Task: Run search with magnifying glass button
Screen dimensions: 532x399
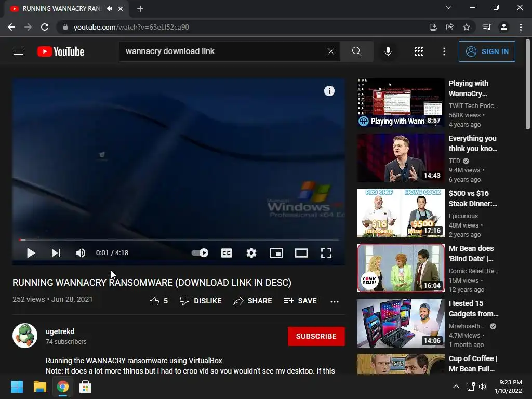Action: tap(356, 51)
